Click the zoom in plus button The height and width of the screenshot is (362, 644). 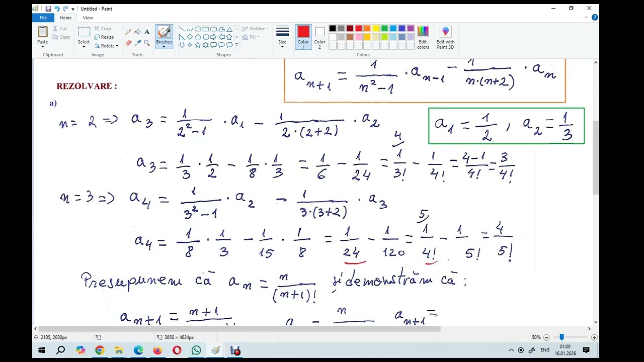click(x=594, y=337)
